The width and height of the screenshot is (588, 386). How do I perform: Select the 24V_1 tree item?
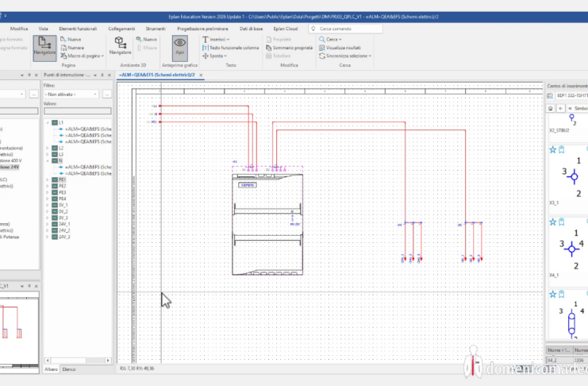pyautogui.click(x=64, y=224)
